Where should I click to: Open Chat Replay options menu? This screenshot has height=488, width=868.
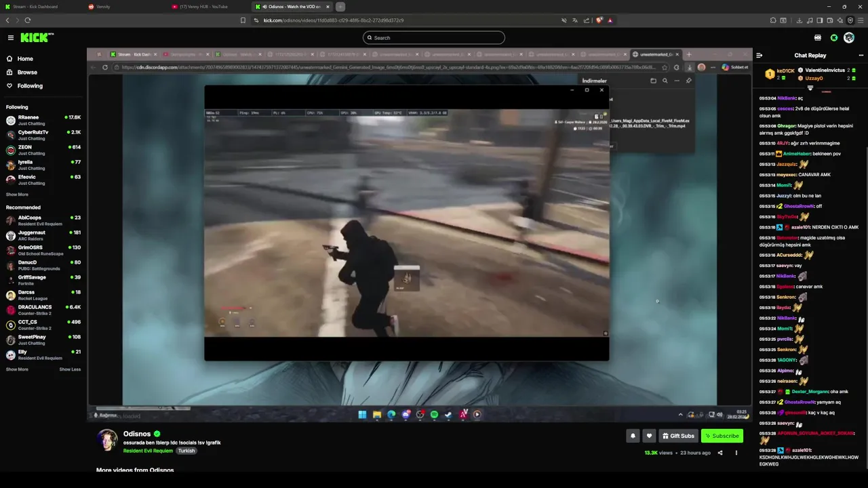pos(861,56)
